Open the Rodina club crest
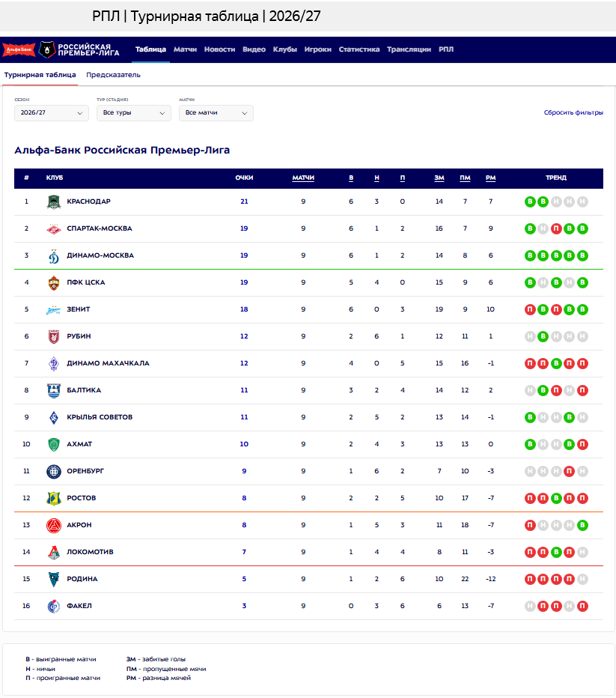 coord(54,579)
